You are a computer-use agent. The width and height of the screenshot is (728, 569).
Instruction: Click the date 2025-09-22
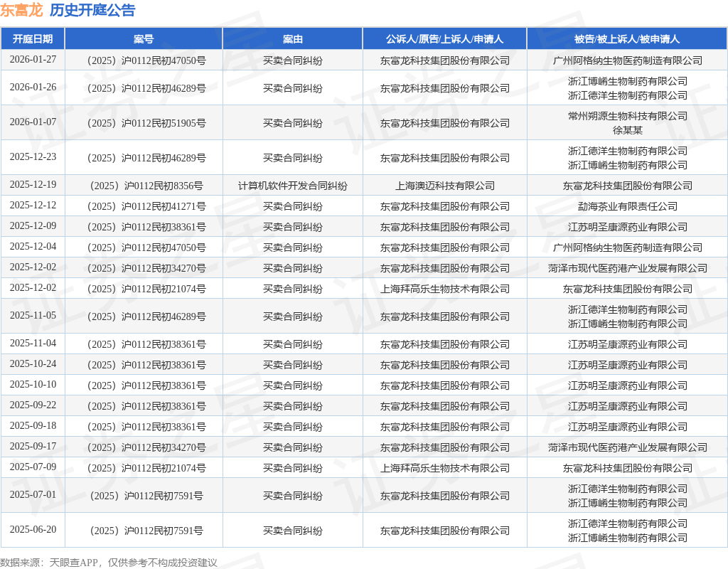pos(33,405)
